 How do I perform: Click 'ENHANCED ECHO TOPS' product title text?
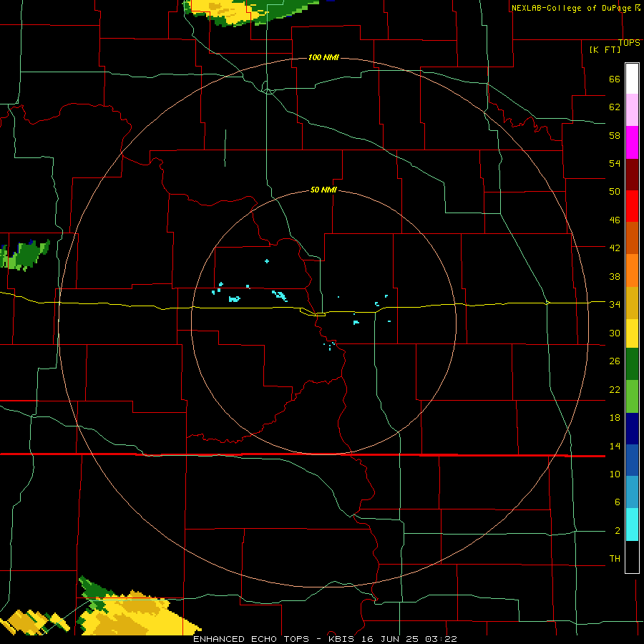click(251, 639)
